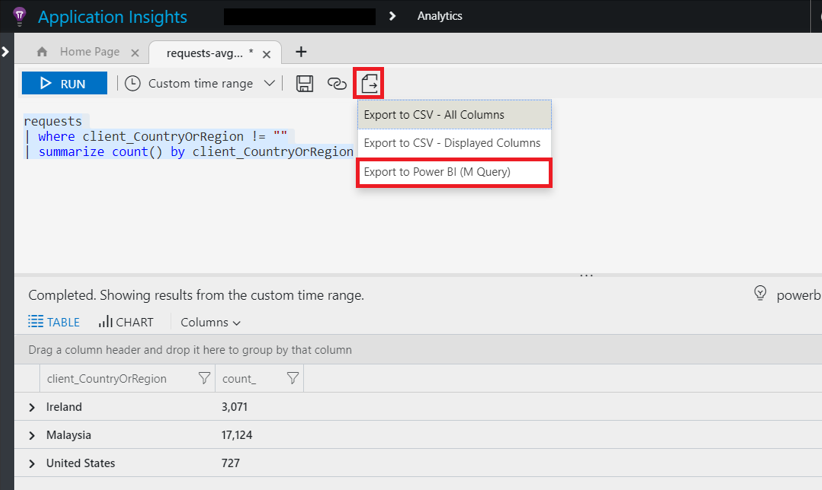Switch to TABLE view

(x=54, y=322)
